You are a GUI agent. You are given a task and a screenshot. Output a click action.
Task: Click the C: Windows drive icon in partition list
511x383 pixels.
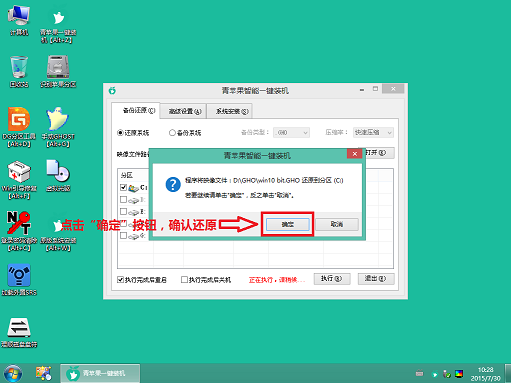(133, 188)
